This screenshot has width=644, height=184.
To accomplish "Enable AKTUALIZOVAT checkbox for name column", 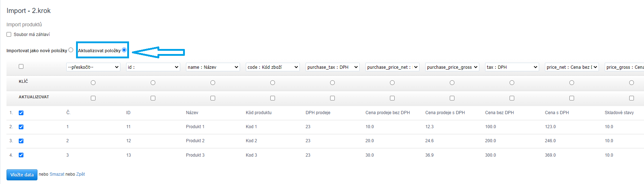I will tap(213, 98).
